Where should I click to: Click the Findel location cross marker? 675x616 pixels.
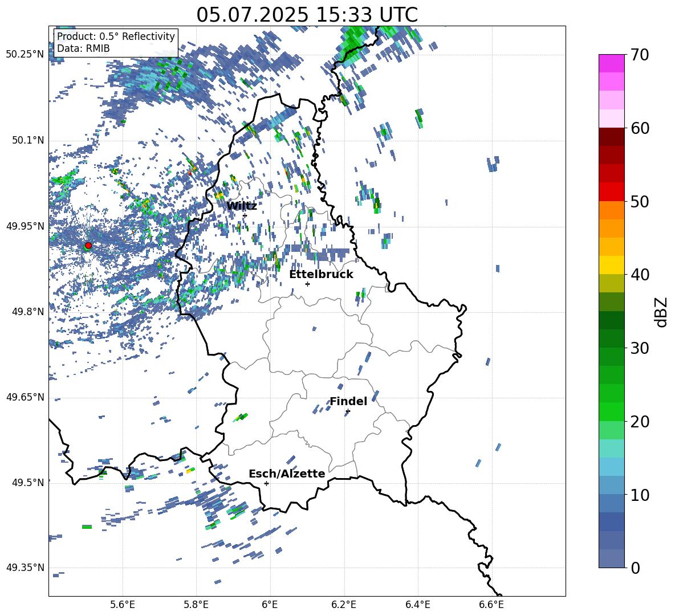pyautogui.click(x=348, y=411)
